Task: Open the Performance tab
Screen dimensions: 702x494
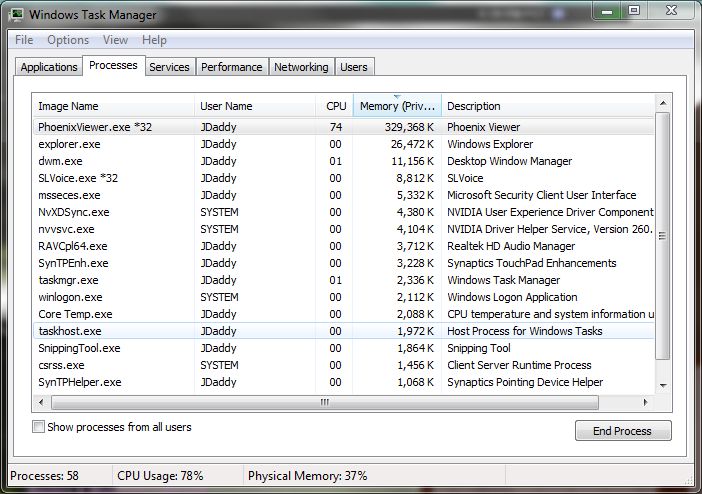Action: point(231,67)
